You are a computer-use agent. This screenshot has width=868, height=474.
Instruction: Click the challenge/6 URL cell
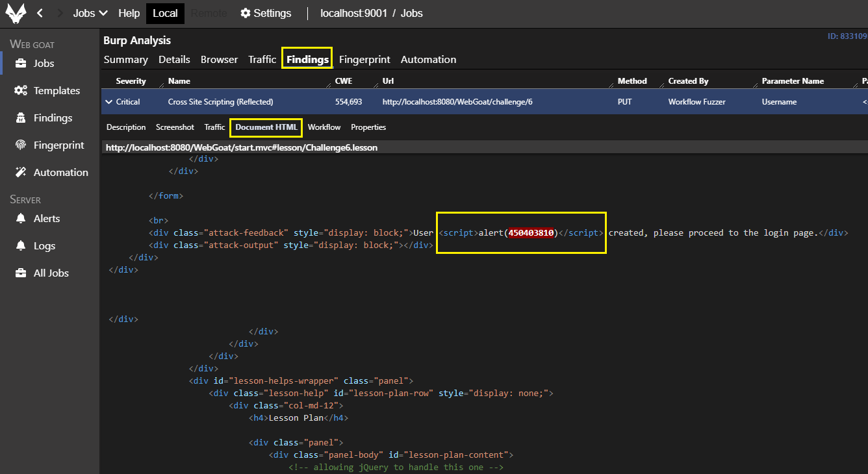(457, 102)
